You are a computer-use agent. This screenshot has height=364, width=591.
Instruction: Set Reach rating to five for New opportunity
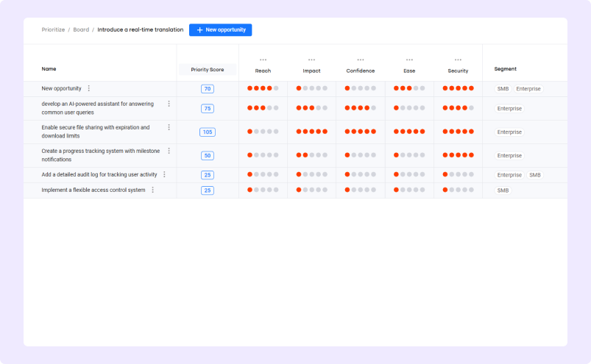point(276,88)
